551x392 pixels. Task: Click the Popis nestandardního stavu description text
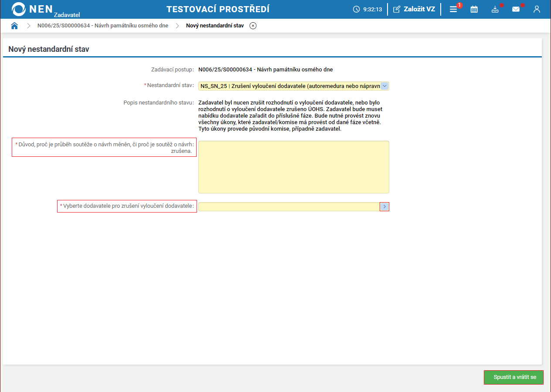(290, 116)
